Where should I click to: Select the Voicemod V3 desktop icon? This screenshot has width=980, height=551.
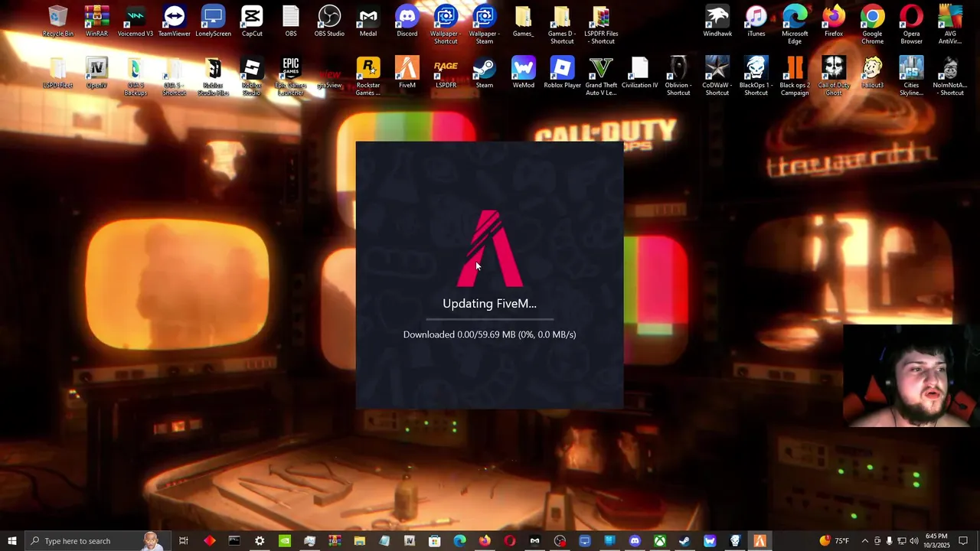(136, 21)
